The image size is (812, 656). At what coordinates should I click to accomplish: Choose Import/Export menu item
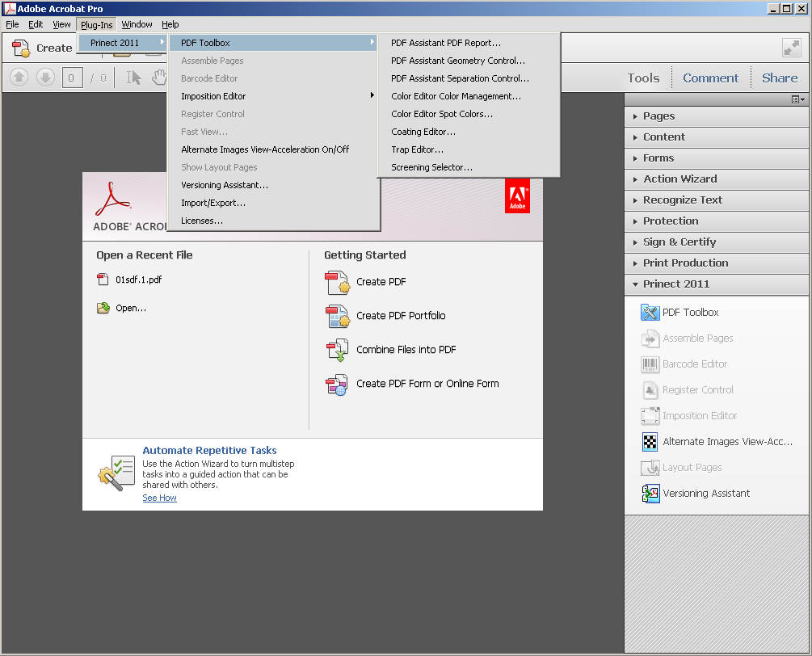pos(274,203)
